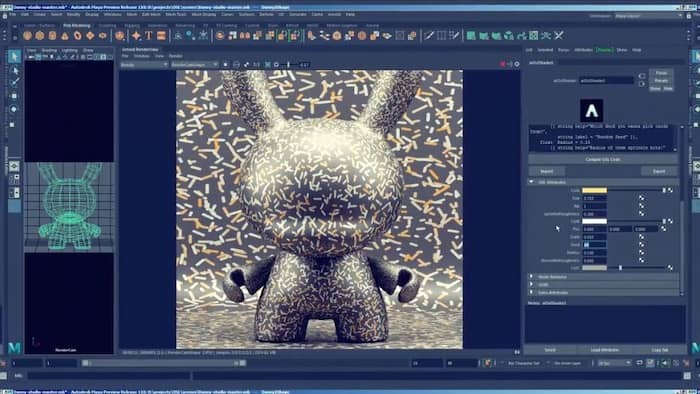Switch to the Poly Modeling shelf tab
The height and width of the screenshot is (394, 700).
click(76, 25)
